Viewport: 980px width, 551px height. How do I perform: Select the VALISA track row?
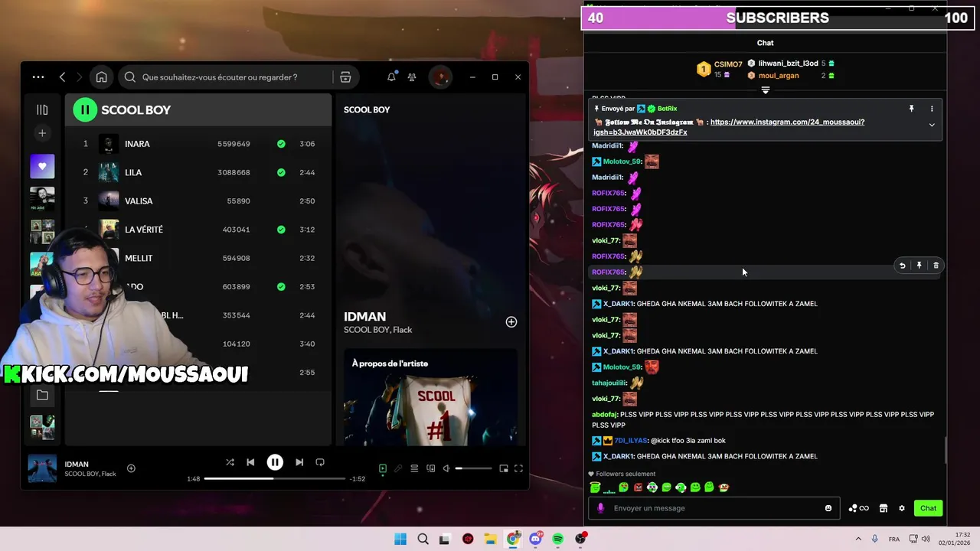point(199,201)
